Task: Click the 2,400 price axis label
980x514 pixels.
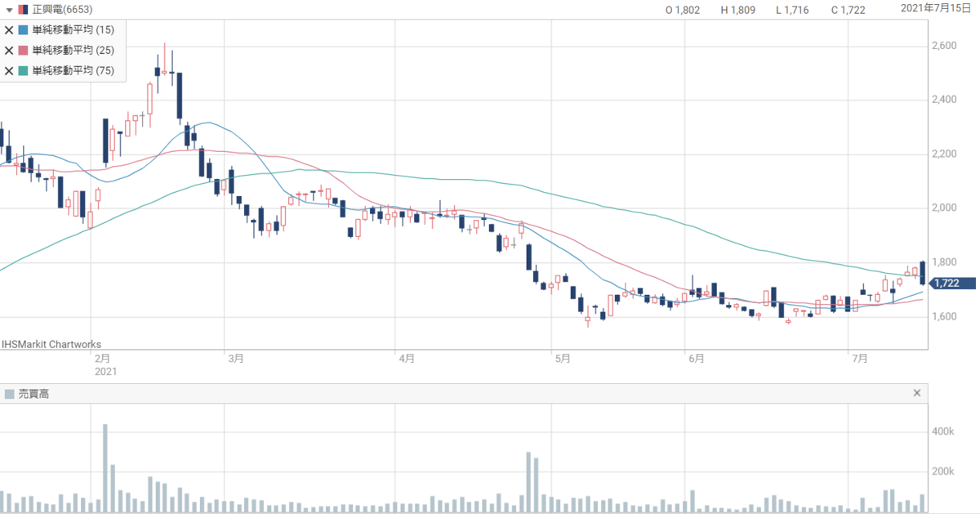Action: (945, 100)
